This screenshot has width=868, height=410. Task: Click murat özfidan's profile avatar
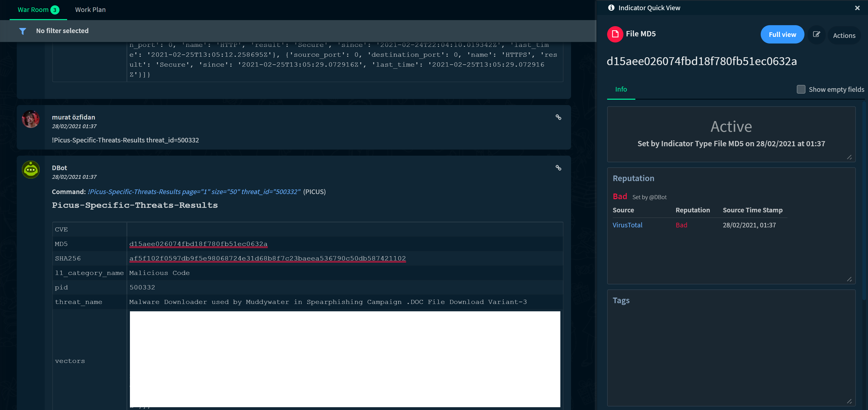pos(31,119)
